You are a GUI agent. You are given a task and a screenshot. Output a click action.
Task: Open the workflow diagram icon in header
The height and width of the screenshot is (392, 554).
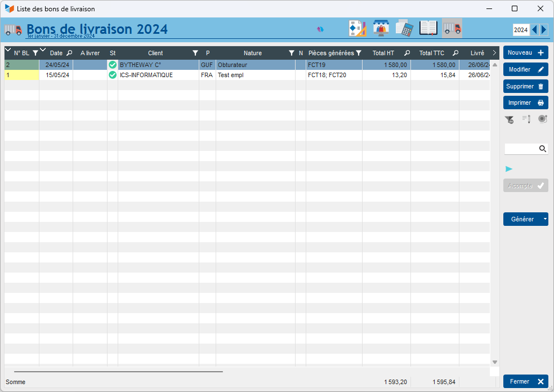point(358,28)
